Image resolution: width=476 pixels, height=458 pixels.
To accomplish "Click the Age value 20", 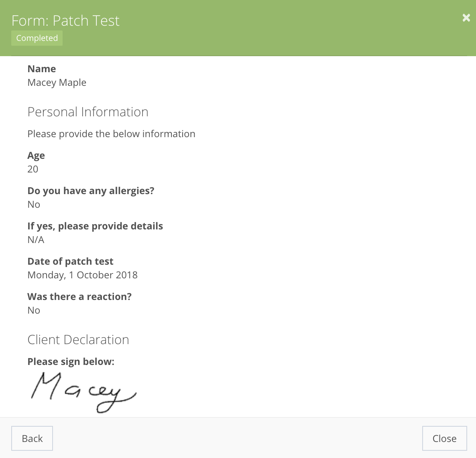I will point(33,169).
